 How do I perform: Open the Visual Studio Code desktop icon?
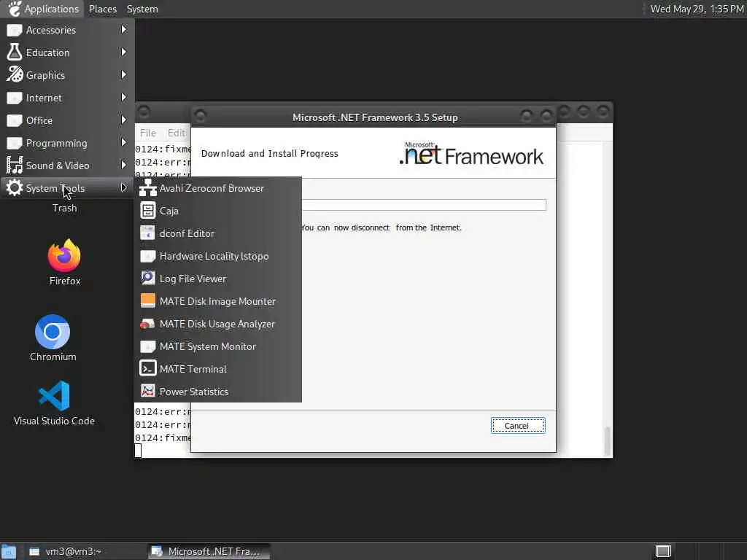click(x=54, y=396)
